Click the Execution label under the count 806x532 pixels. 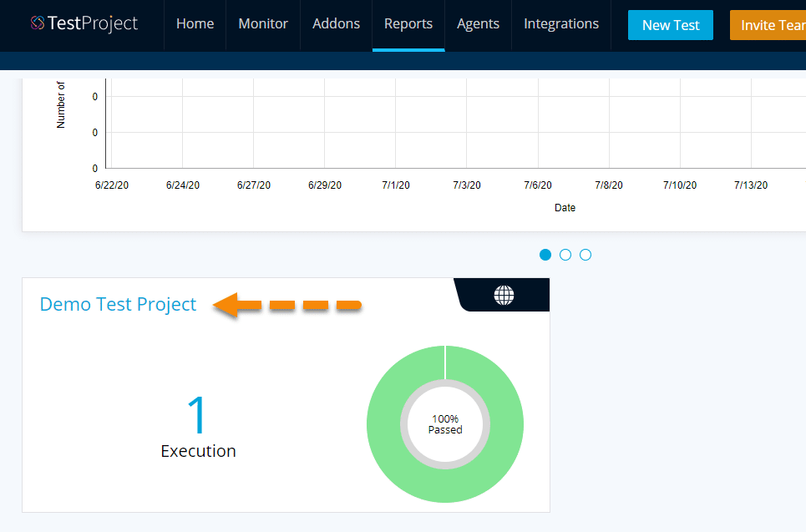198,451
